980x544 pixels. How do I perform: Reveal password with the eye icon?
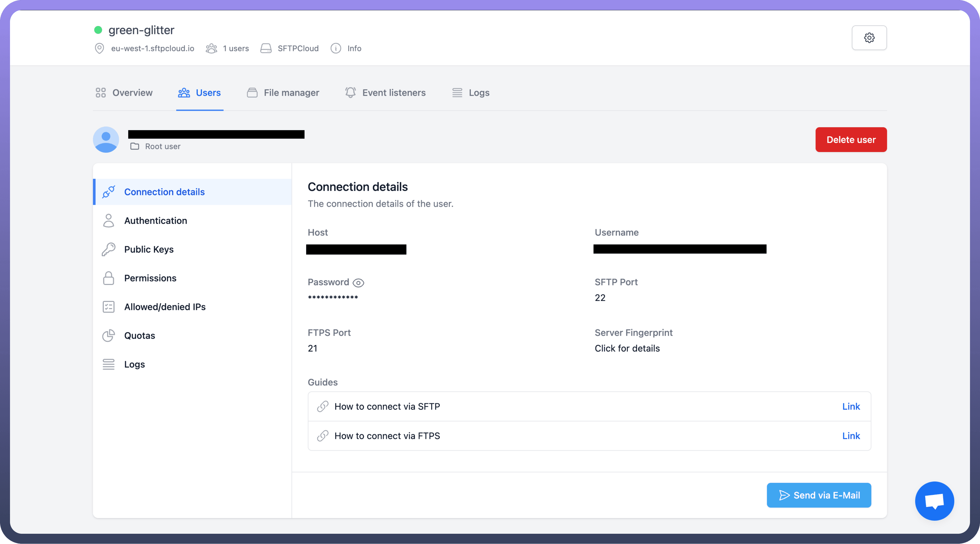[x=358, y=283]
